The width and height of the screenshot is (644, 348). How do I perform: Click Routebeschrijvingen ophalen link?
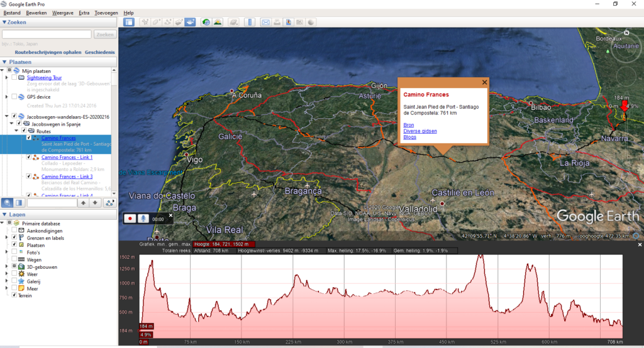pyautogui.click(x=48, y=52)
